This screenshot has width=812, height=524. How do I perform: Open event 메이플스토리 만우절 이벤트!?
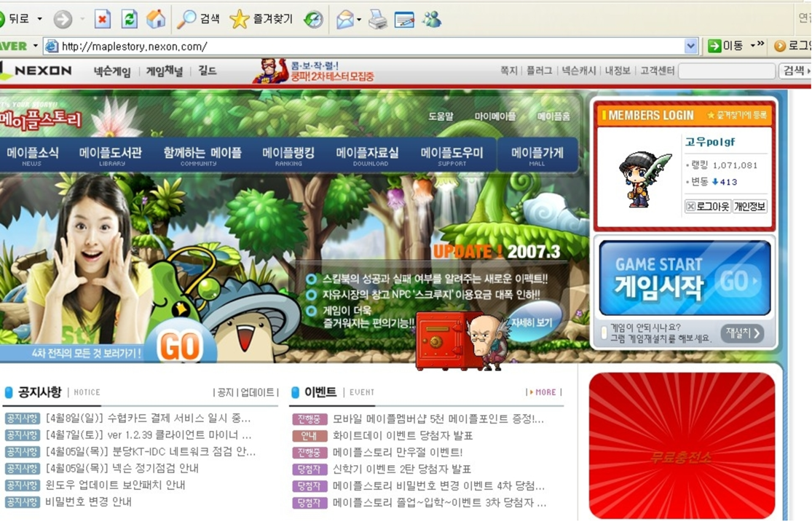(397, 452)
